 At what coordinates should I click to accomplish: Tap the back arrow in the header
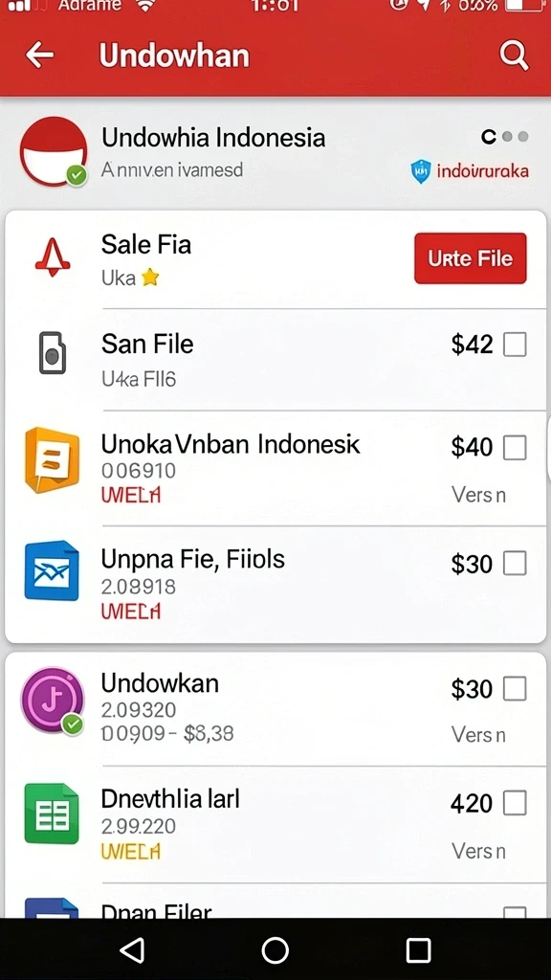[39, 56]
